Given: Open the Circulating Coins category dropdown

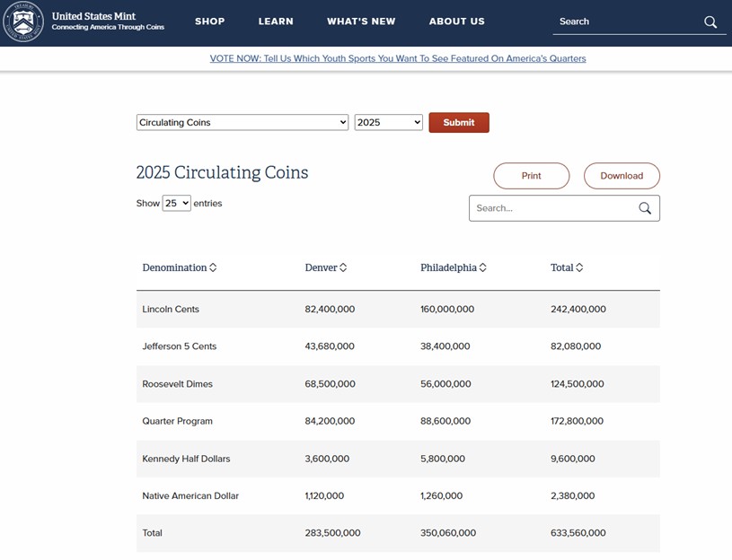Looking at the screenshot, I should (243, 123).
